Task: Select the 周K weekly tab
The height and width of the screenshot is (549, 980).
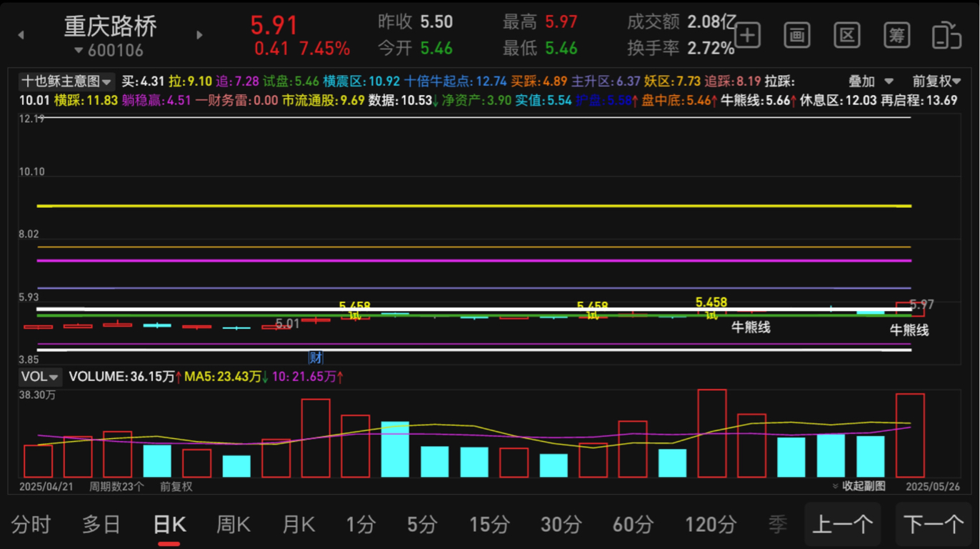Action: coord(234,525)
